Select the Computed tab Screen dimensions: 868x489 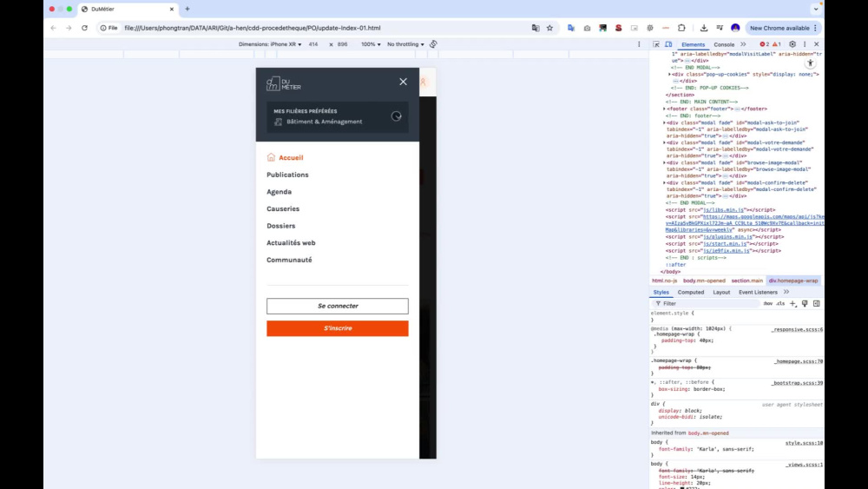click(x=691, y=292)
